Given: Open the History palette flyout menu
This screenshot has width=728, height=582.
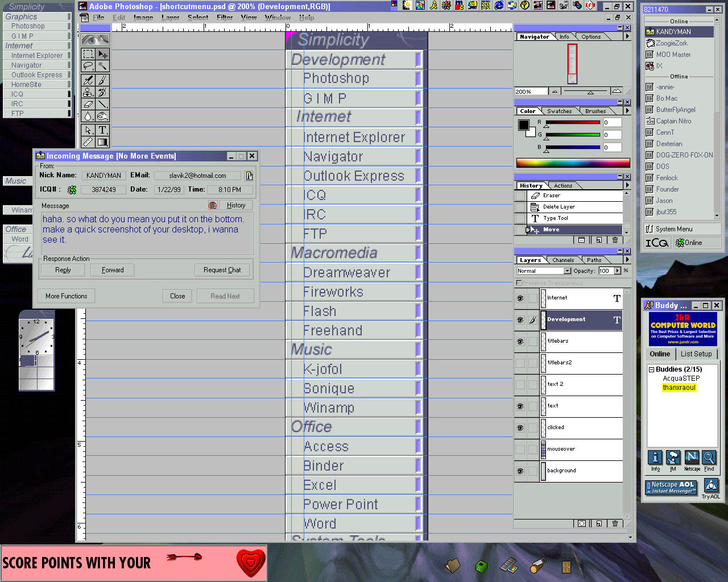Looking at the screenshot, I should 627,185.
